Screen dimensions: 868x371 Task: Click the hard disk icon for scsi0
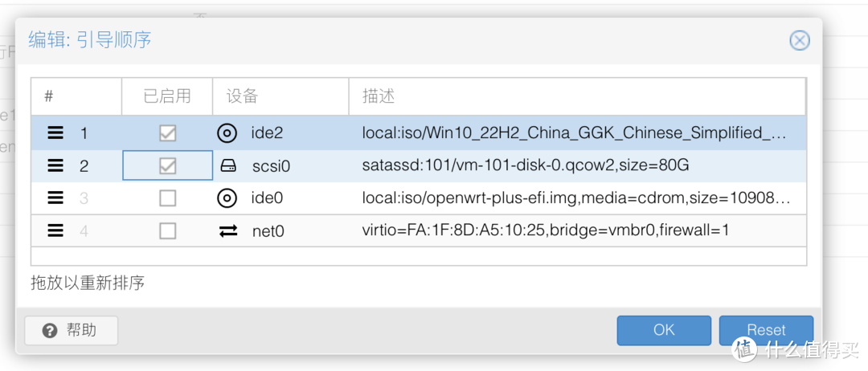click(x=228, y=165)
